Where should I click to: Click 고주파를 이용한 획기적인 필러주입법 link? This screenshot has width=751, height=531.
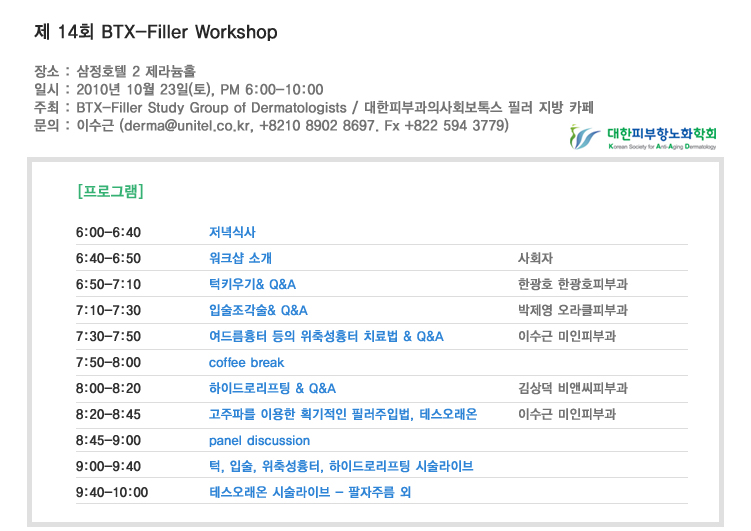[x=342, y=414]
